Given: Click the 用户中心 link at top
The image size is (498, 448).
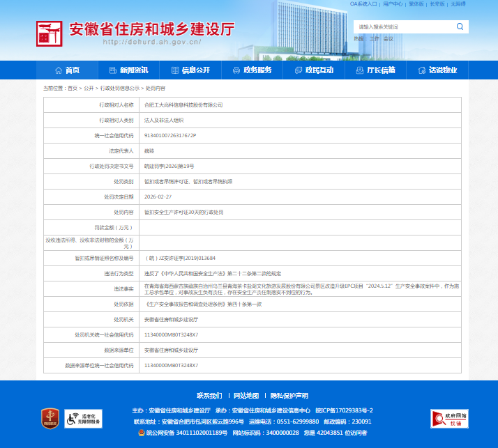Looking at the screenshot, I should 393,4.
